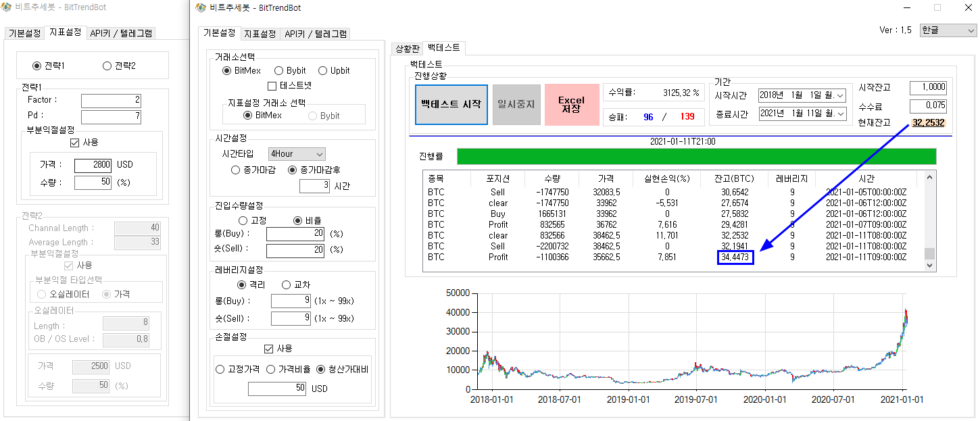The width and height of the screenshot is (980, 421).
Task: Open API키 / 텔레그램 tab in front window
Action: coord(315,34)
